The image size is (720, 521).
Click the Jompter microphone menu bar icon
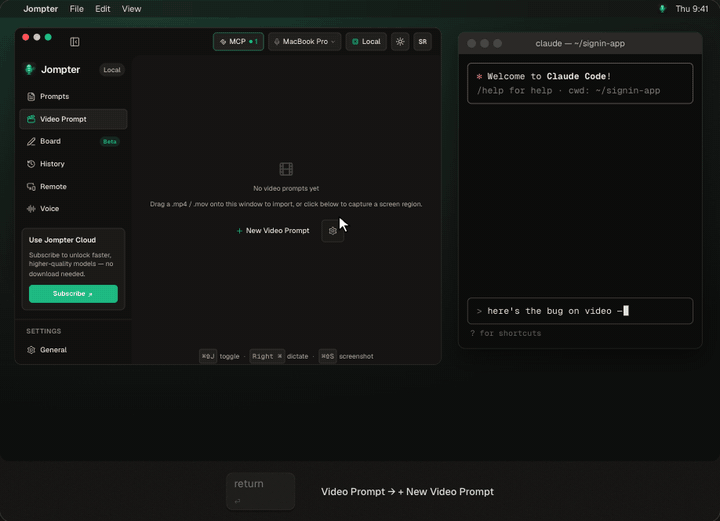pyautogui.click(x=662, y=9)
